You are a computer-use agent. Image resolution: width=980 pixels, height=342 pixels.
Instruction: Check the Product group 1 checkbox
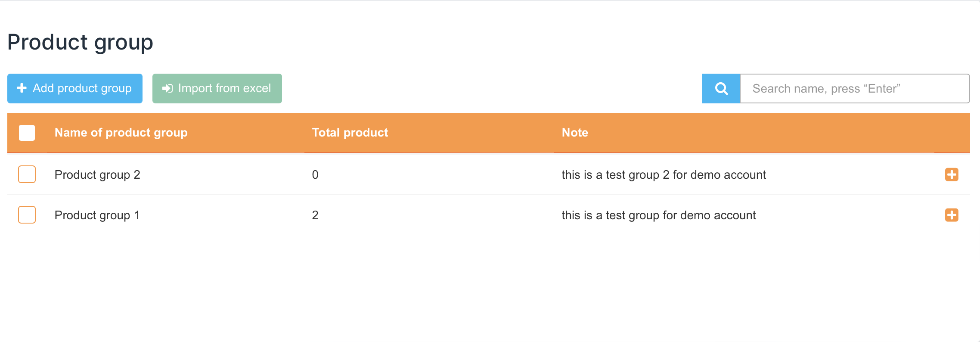click(x=27, y=215)
